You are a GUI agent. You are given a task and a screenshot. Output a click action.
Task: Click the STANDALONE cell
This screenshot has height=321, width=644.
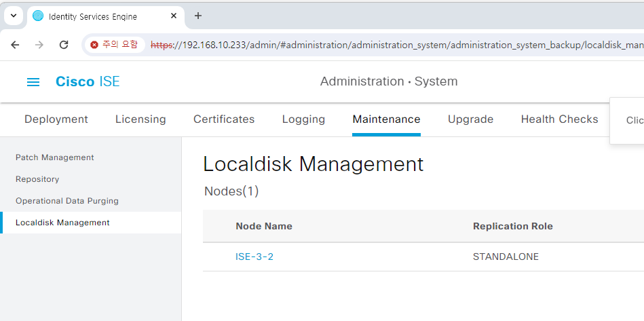click(506, 257)
